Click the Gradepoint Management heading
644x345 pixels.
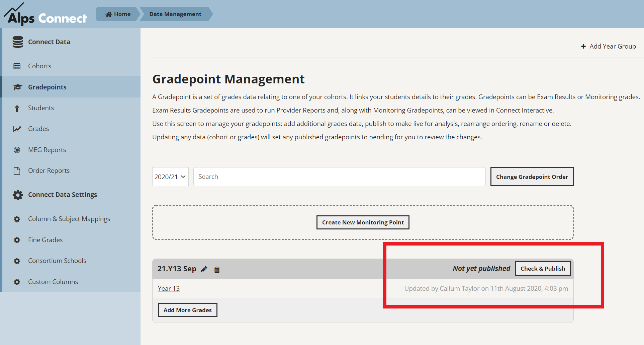[x=228, y=79]
